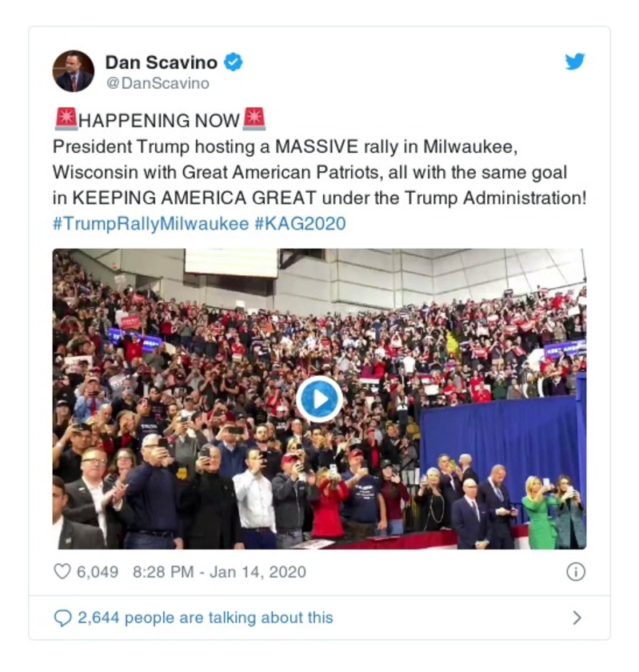Click the speech bubble reply icon

click(x=62, y=618)
